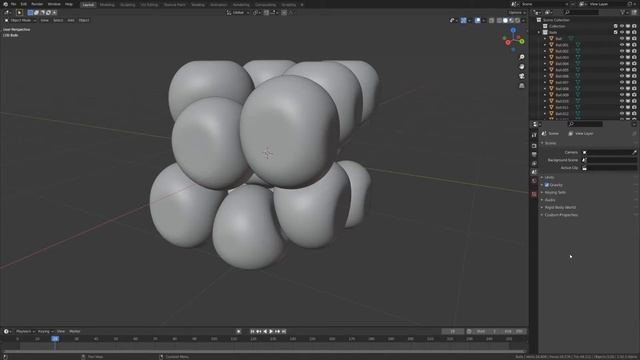Image resolution: width=640 pixels, height=360 pixels.
Task: Select the Collection row in outliner
Action: pos(557,26)
